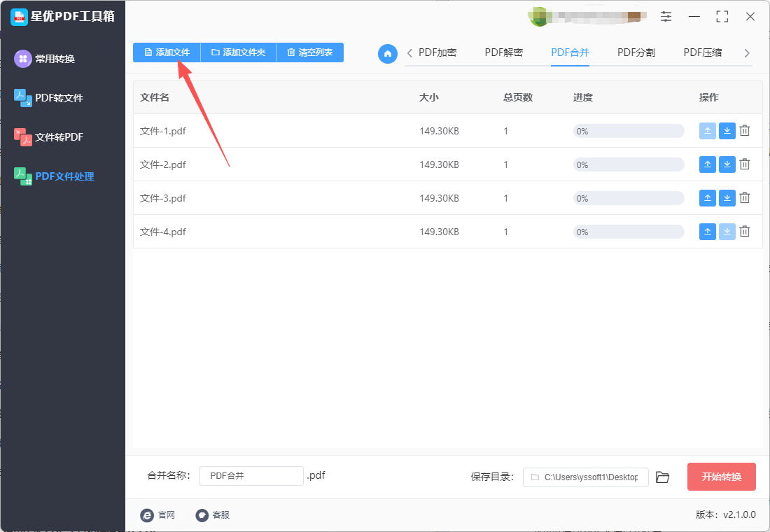This screenshot has height=532, width=770.
Task: Move 文件-1.pdf down
Action: click(727, 131)
